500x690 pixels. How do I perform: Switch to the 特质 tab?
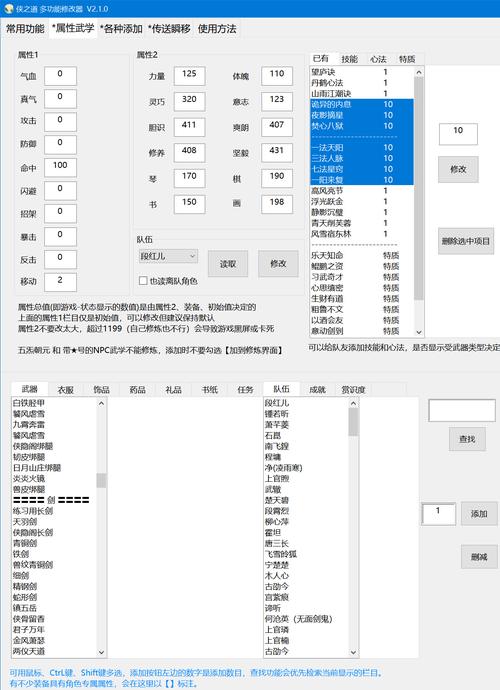(407, 59)
